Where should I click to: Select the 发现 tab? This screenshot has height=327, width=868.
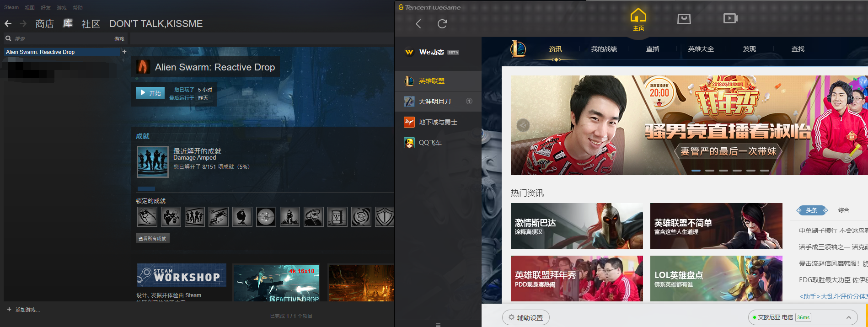(750, 49)
